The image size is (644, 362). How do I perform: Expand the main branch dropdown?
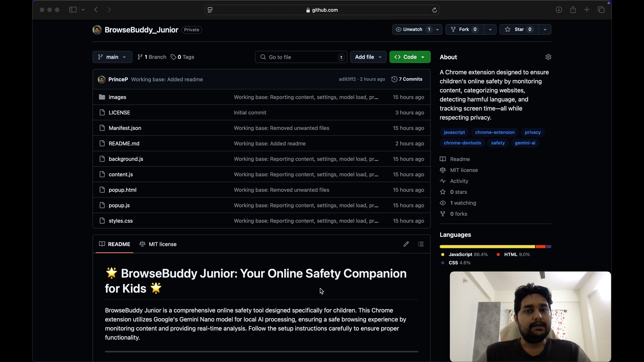(112, 57)
